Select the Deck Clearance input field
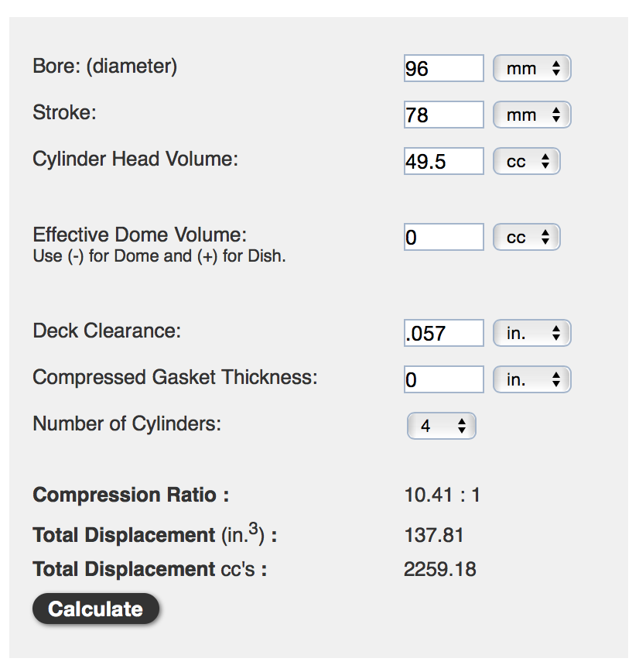Viewport: 639px width, 672px height. [x=443, y=334]
